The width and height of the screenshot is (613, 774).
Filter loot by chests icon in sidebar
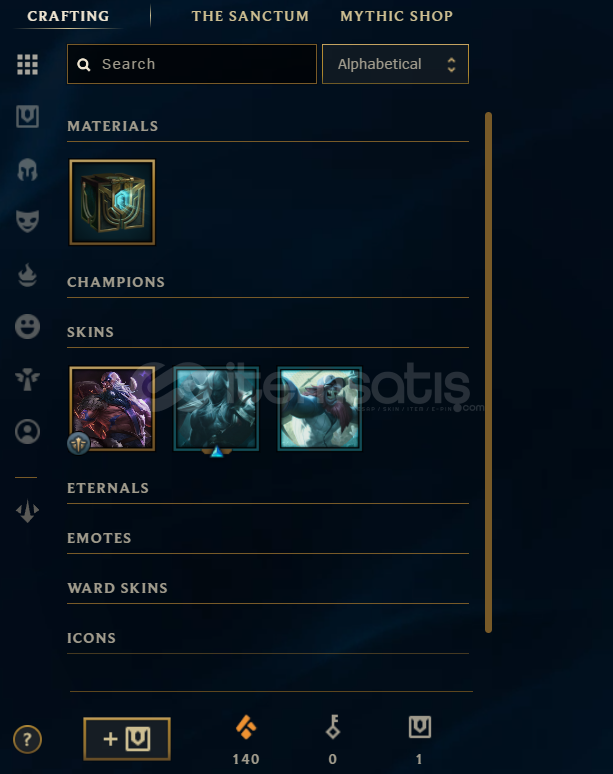[27, 116]
